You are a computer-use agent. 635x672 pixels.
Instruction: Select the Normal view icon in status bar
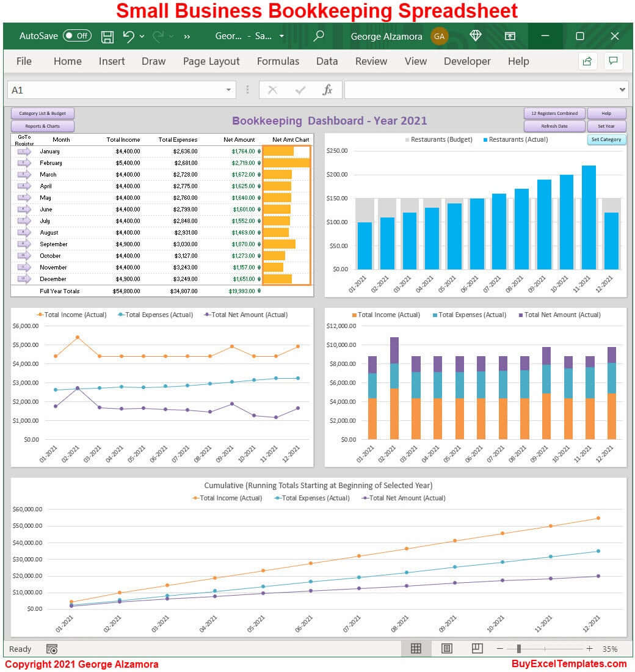[416, 648]
